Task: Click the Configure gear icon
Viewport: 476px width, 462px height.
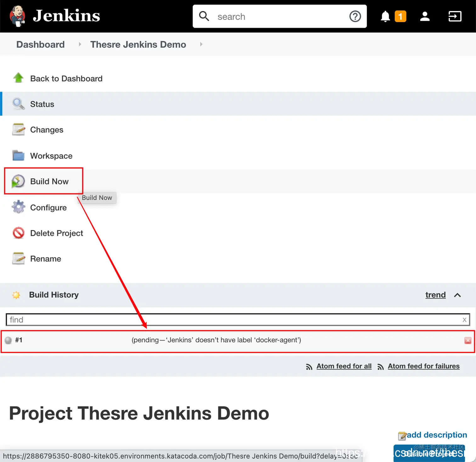Action: [18, 207]
